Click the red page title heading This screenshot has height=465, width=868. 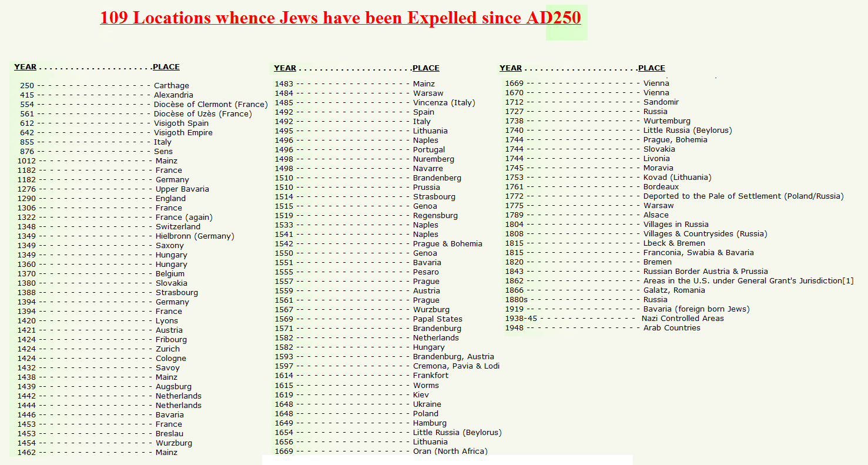[340, 18]
